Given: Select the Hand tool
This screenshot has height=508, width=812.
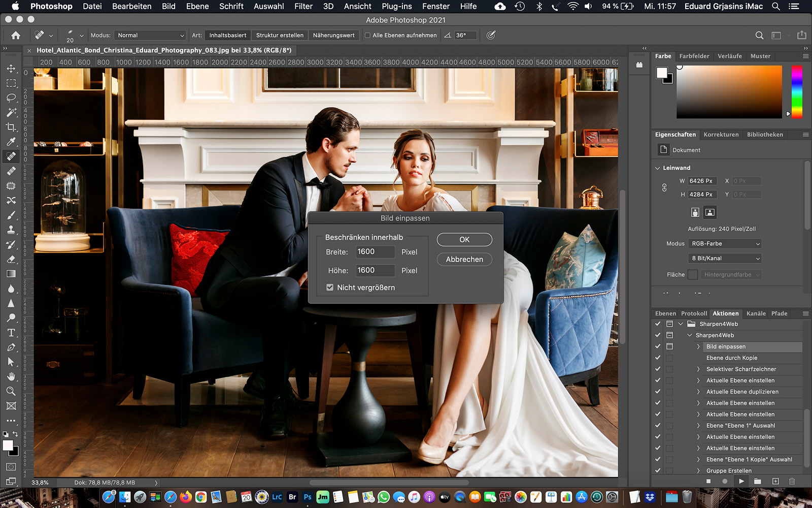Looking at the screenshot, I should coord(11,376).
